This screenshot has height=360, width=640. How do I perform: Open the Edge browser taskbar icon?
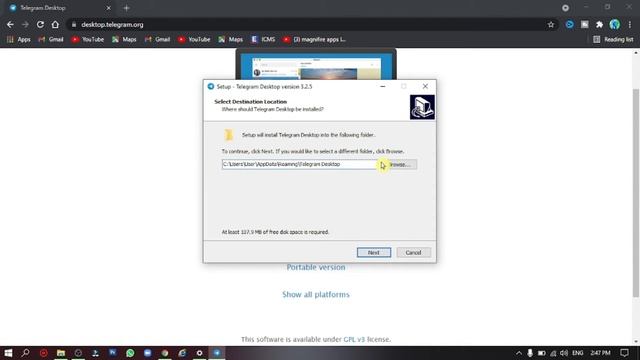coord(182,353)
